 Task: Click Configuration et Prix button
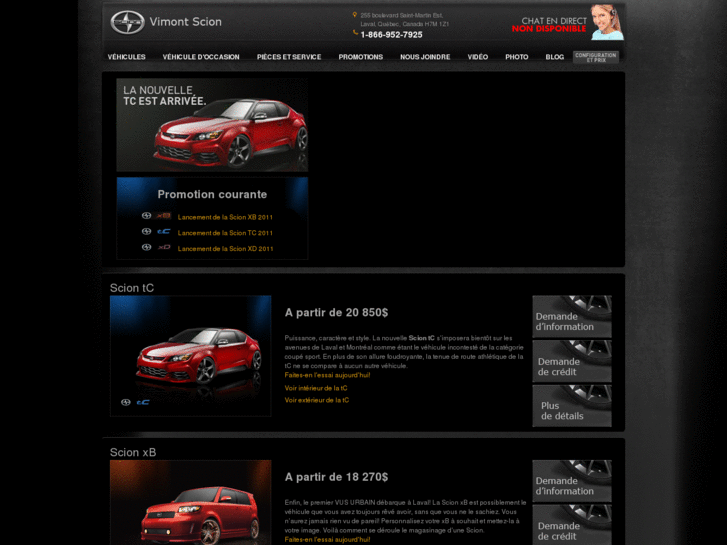[596, 57]
